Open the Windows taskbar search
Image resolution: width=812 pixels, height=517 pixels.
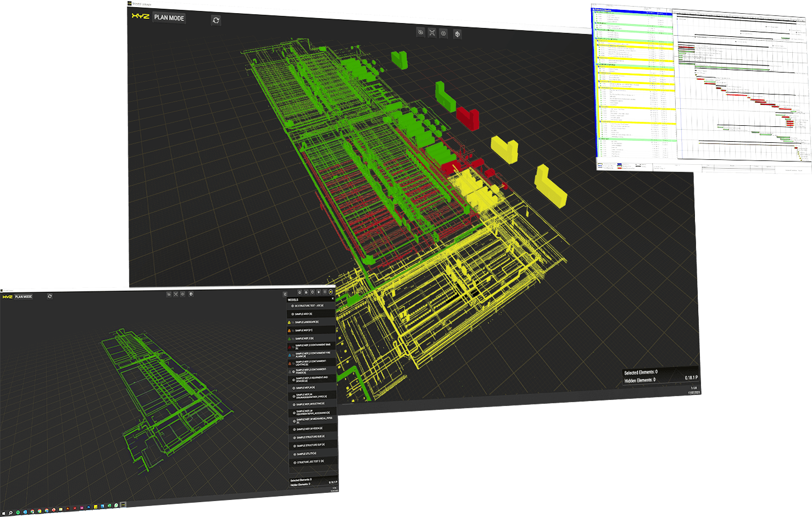point(10,513)
